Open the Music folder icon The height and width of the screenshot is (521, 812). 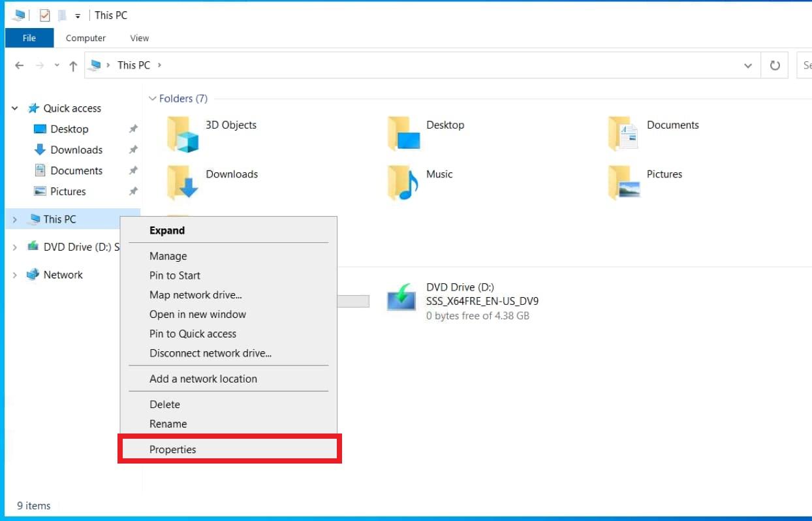point(403,182)
